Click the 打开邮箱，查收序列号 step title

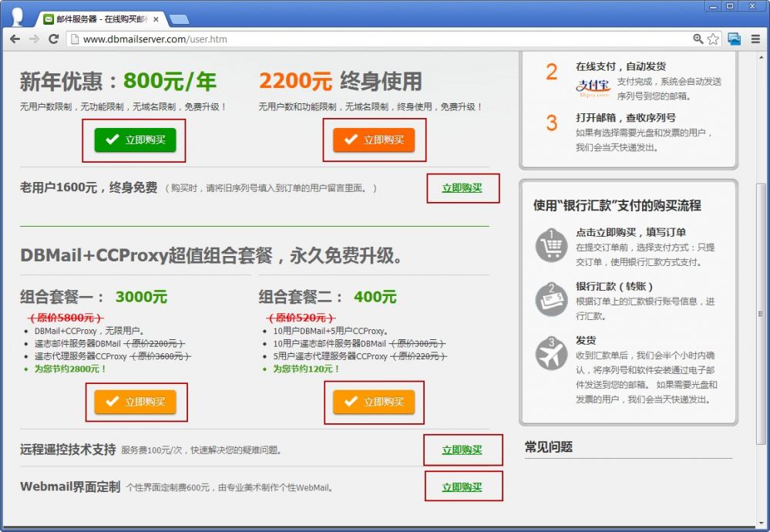[x=626, y=118]
